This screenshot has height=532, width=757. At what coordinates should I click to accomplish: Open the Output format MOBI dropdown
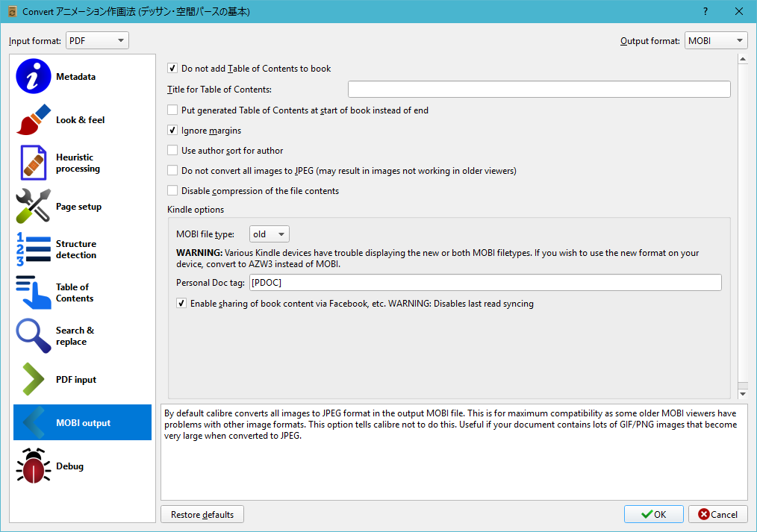(x=716, y=40)
